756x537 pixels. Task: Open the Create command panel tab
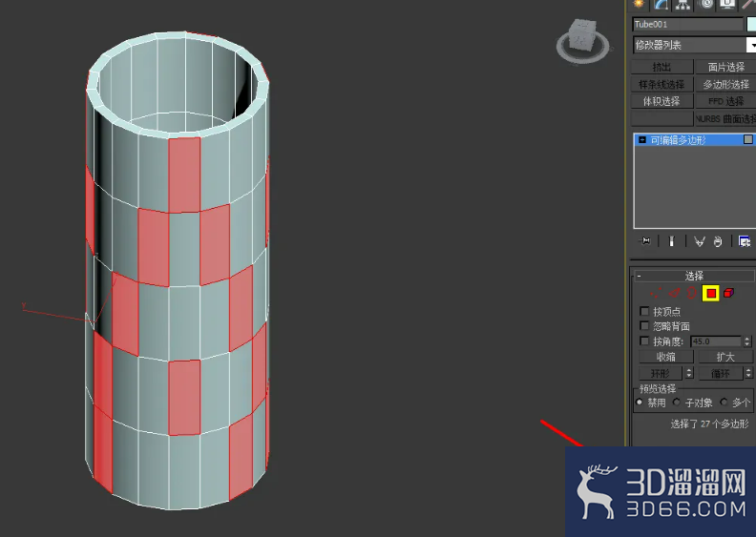pyautogui.click(x=639, y=4)
